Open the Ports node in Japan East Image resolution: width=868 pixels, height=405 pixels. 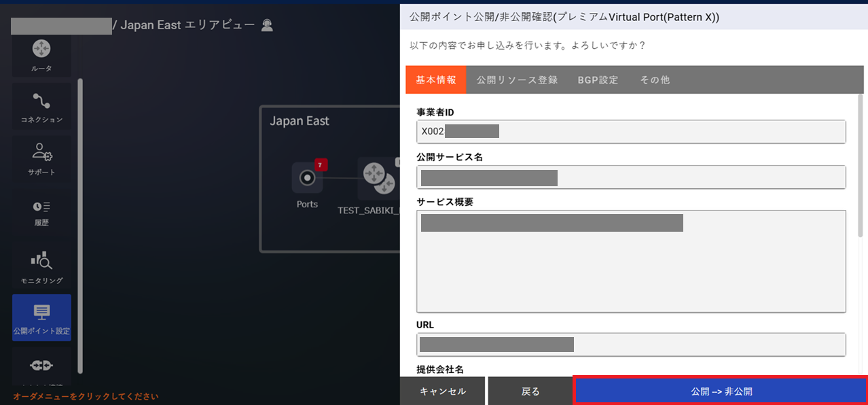(x=307, y=179)
